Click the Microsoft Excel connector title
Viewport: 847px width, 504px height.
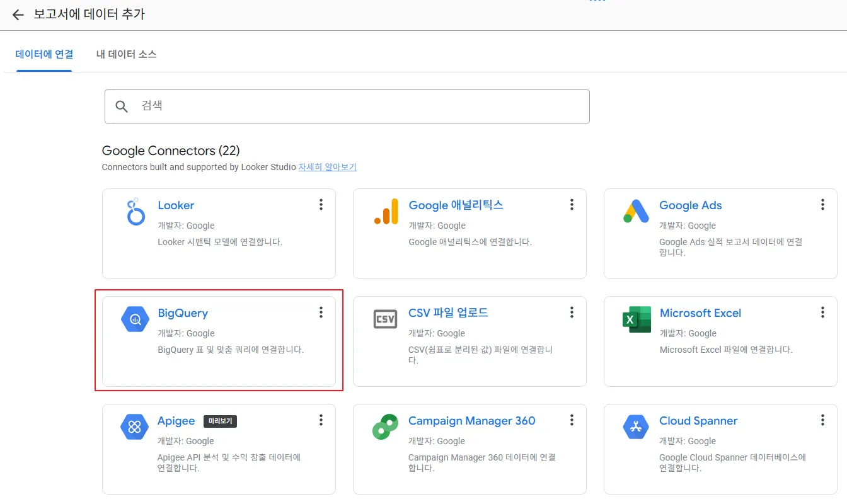(700, 313)
